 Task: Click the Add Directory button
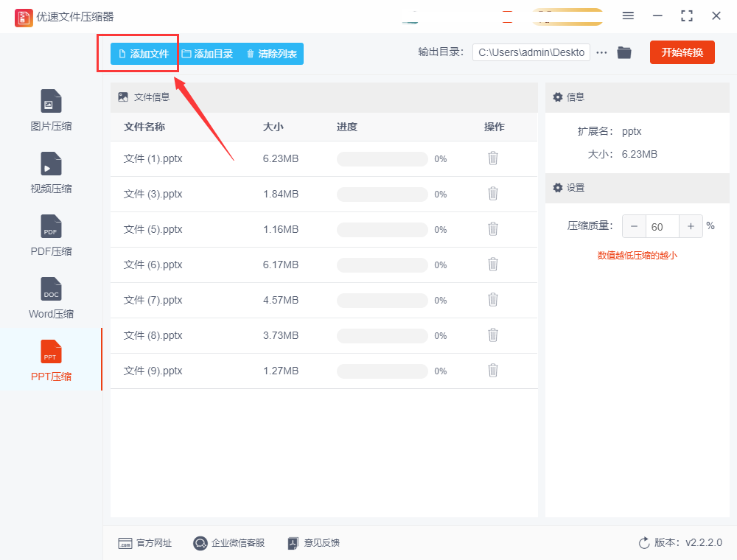pyautogui.click(x=207, y=54)
